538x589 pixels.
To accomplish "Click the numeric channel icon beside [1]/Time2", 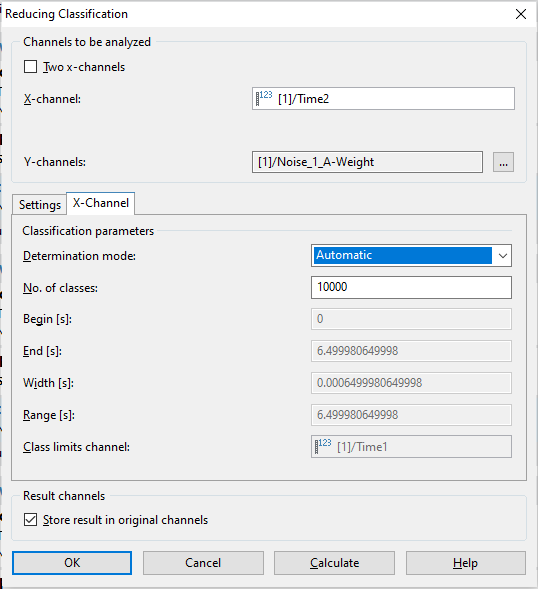I will pos(264,98).
